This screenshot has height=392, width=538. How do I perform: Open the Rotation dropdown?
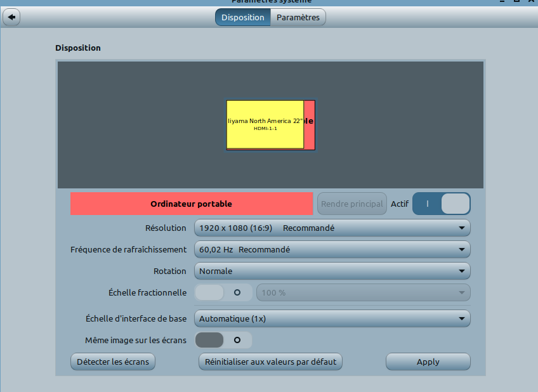pos(332,271)
